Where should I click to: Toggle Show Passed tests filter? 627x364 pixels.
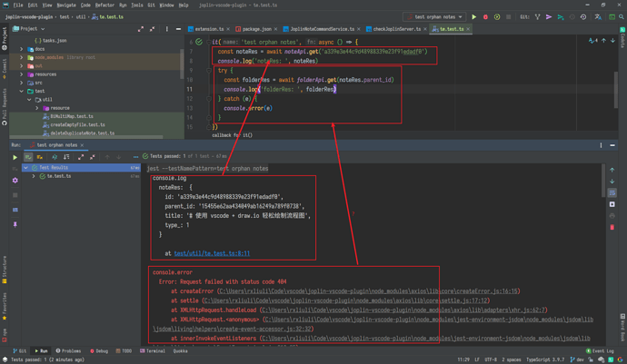[x=28, y=157]
